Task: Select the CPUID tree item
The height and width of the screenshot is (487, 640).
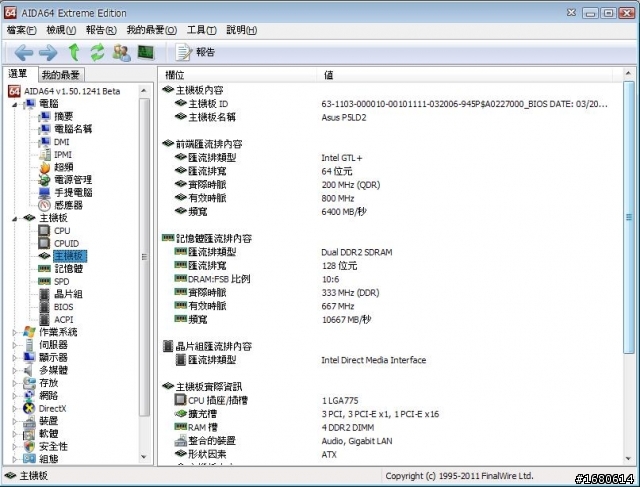Action: click(x=66, y=243)
